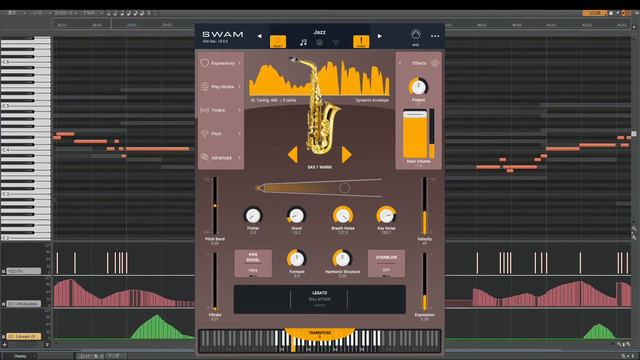Click the orange Panic exclamation button
640x360 pixels.
(x=361, y=42)
